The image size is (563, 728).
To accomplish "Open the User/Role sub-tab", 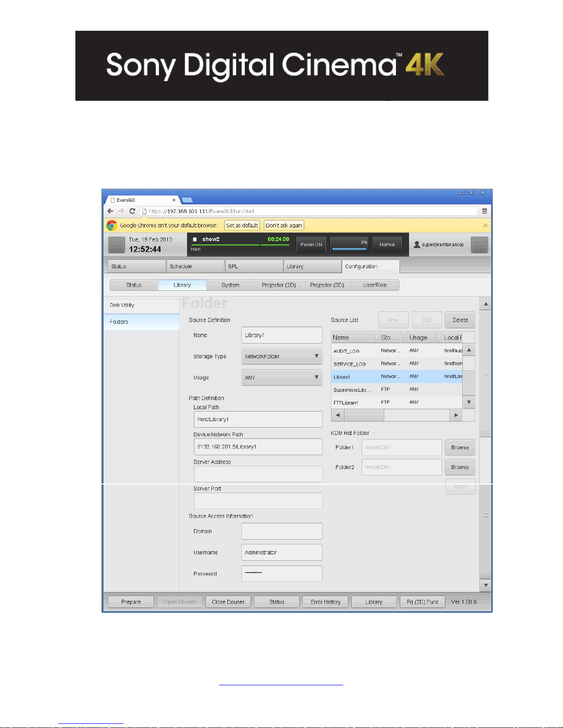I will [375, 285].
